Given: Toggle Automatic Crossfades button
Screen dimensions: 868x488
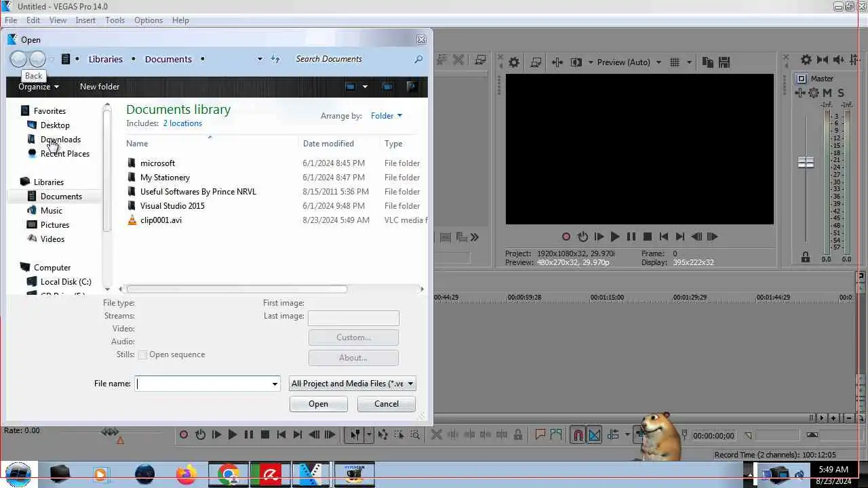Looking at the screenshot, I should click(594, 435).
